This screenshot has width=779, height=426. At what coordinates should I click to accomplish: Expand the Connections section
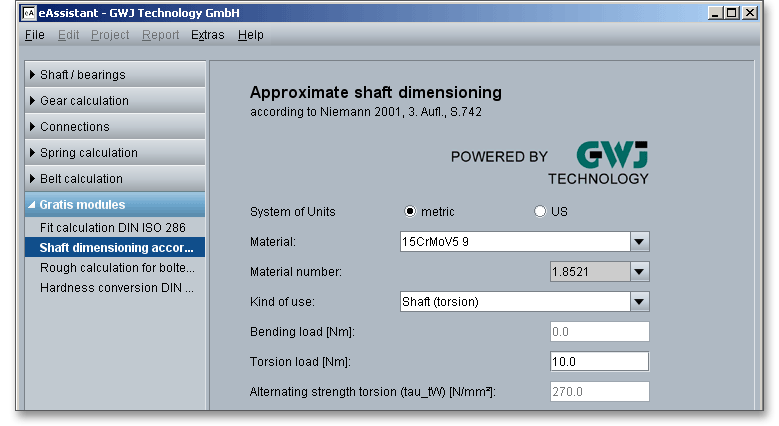point(113,127)
